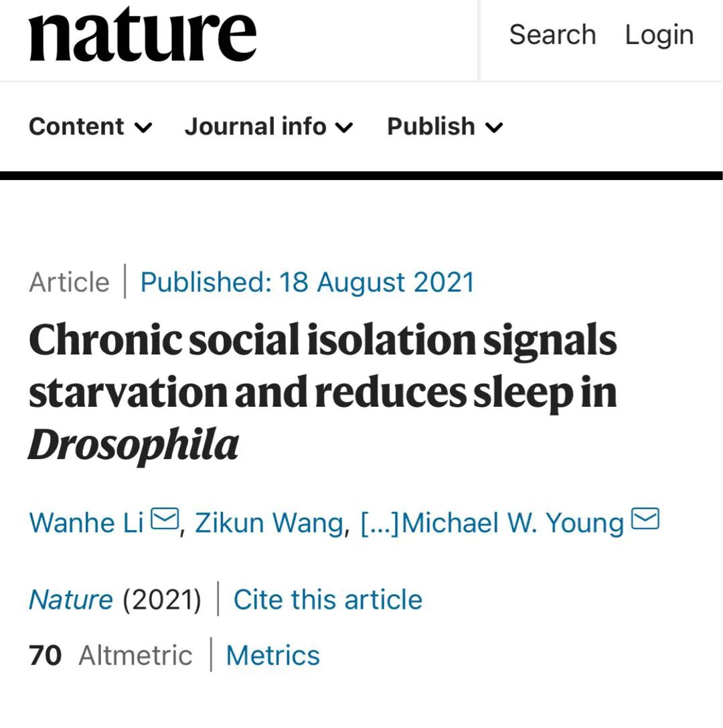Click the 70 Altmetric score
The width and height of the screenshot is (723, 728).
[46, 655]
